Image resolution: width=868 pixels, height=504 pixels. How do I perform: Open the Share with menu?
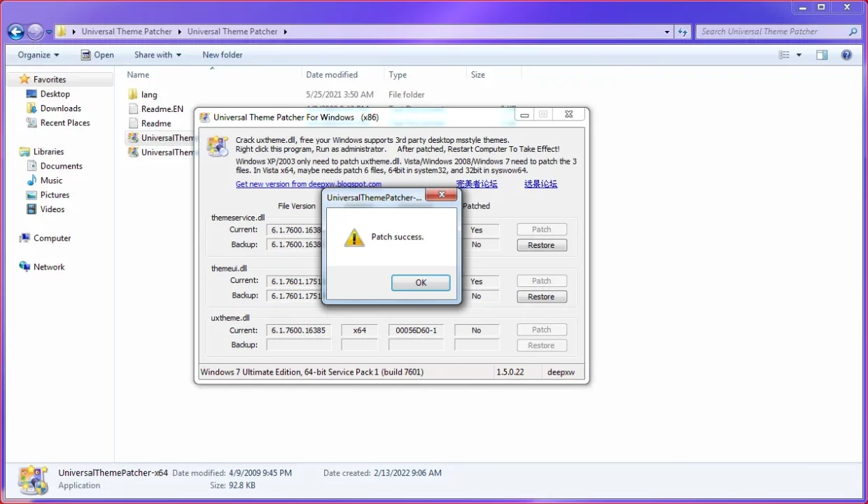[157, 55]
